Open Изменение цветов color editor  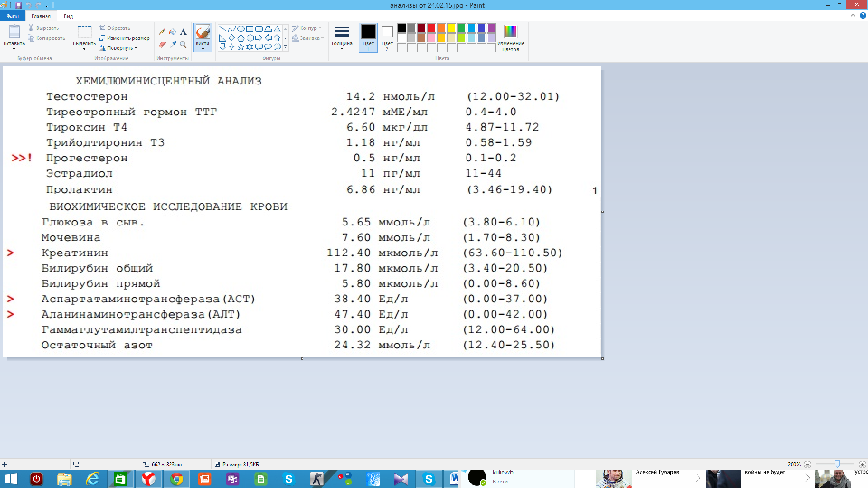point(510,37)
